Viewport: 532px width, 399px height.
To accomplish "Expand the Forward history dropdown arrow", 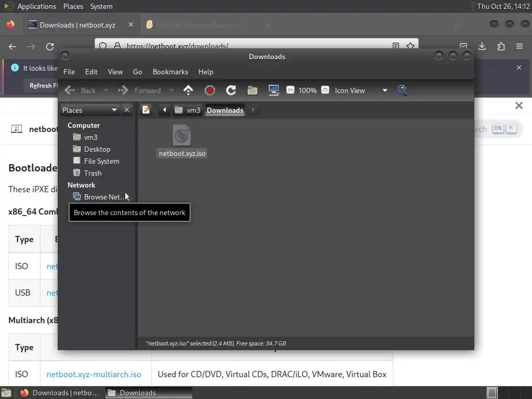I will 171,90.
